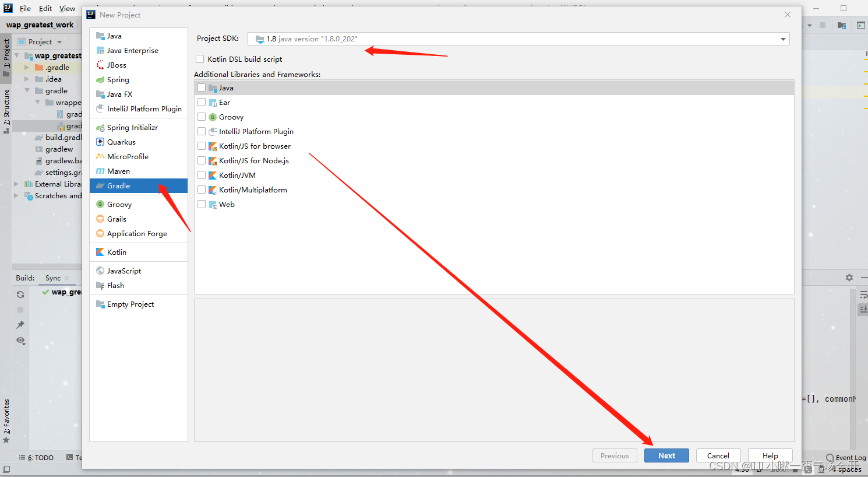Pick Spring from the project types
The image size is (868, 477).
pos(139,80)
